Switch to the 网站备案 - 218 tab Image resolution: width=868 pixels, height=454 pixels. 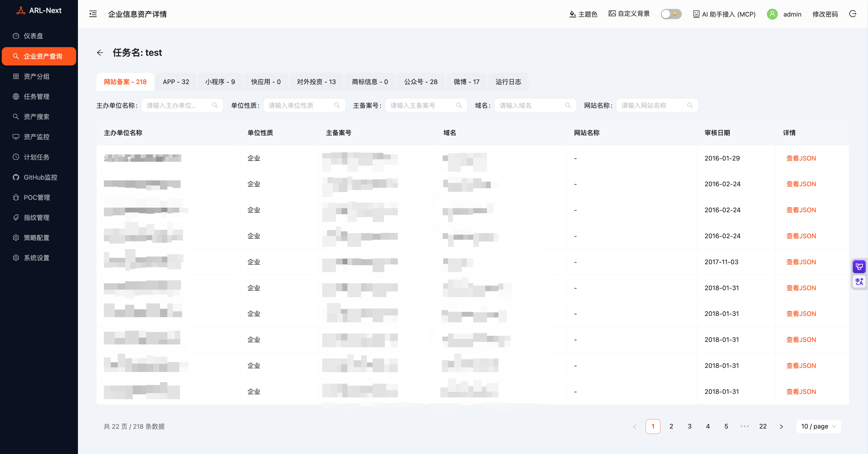(125, 82)
